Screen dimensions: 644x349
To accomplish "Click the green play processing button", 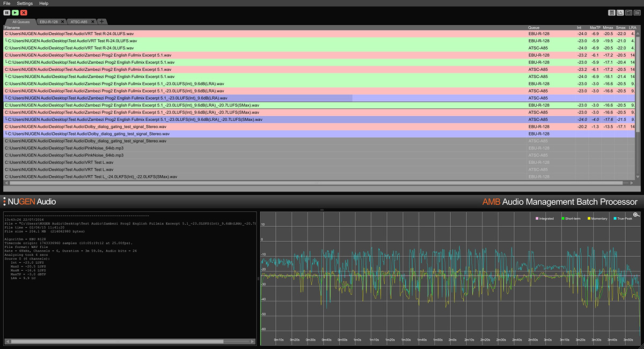I will [x=16, y=12].
